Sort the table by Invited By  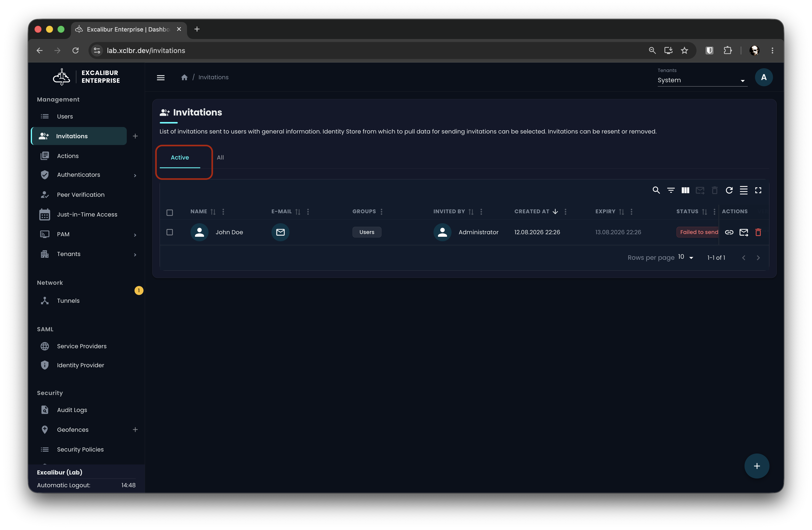[x=471, y=211]
